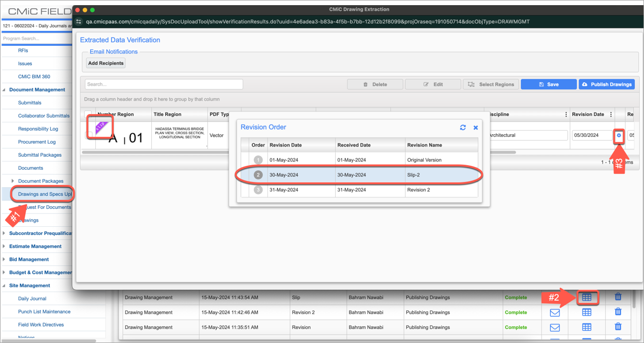Open Punch List Maintenance in the sidebar

(x=44, y=312)
